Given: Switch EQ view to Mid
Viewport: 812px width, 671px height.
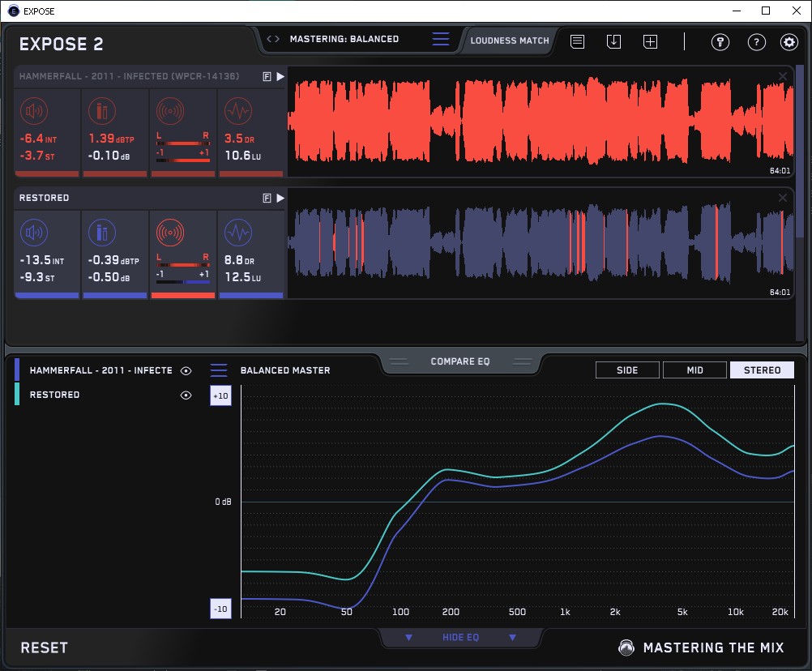Looking at the screenshot, I should 694,370.
